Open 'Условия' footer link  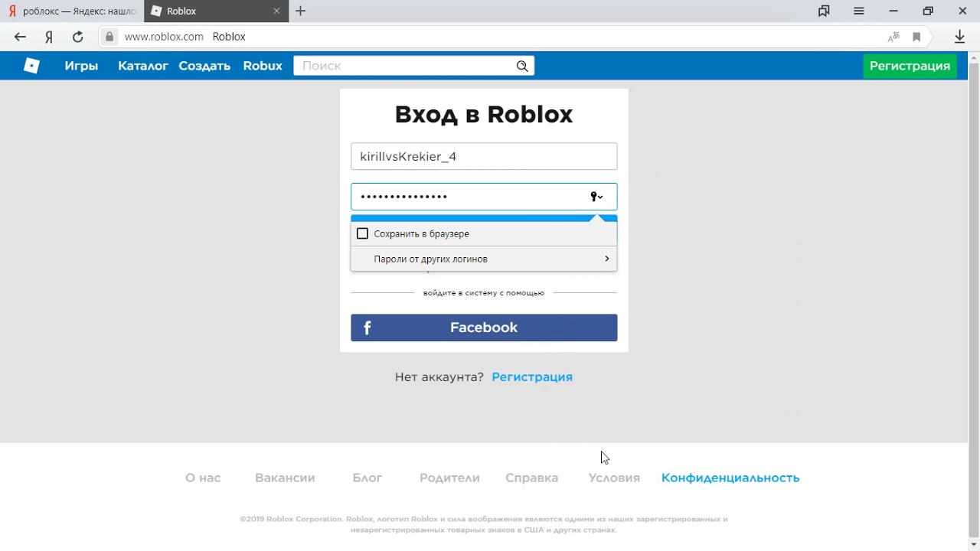point(614,478)
